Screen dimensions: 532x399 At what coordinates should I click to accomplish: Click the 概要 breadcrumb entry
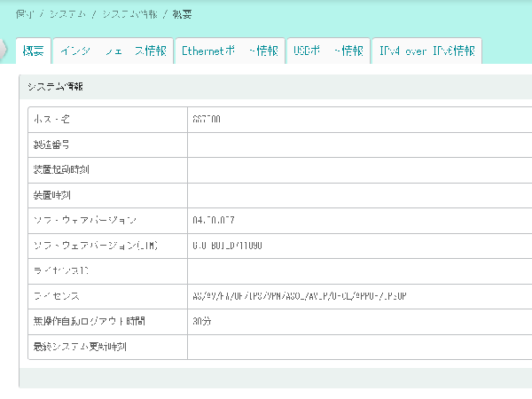pos(182,14)
